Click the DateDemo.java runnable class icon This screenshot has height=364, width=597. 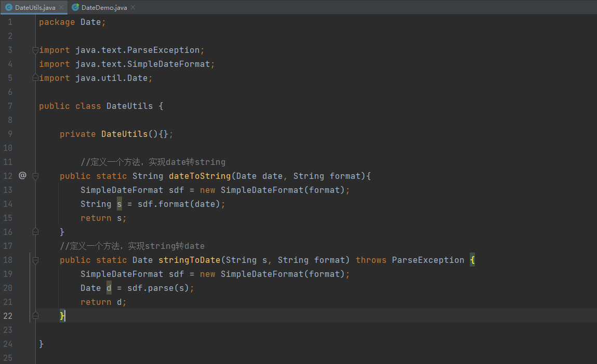click(76, 7)
